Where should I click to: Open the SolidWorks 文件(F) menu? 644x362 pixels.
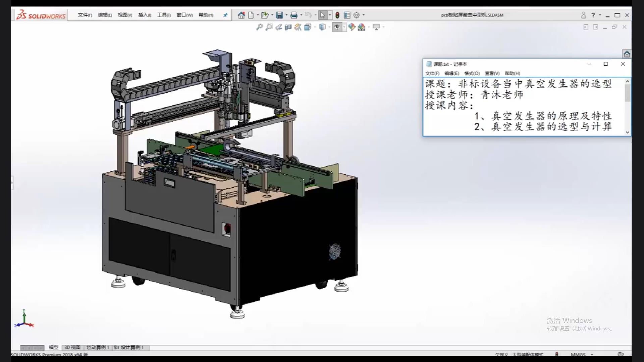[85, 15]
